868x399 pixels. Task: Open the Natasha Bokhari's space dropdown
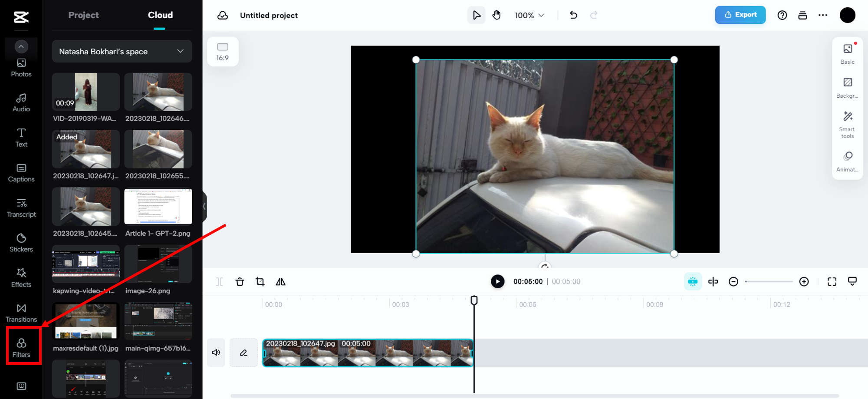coord(122,51)
